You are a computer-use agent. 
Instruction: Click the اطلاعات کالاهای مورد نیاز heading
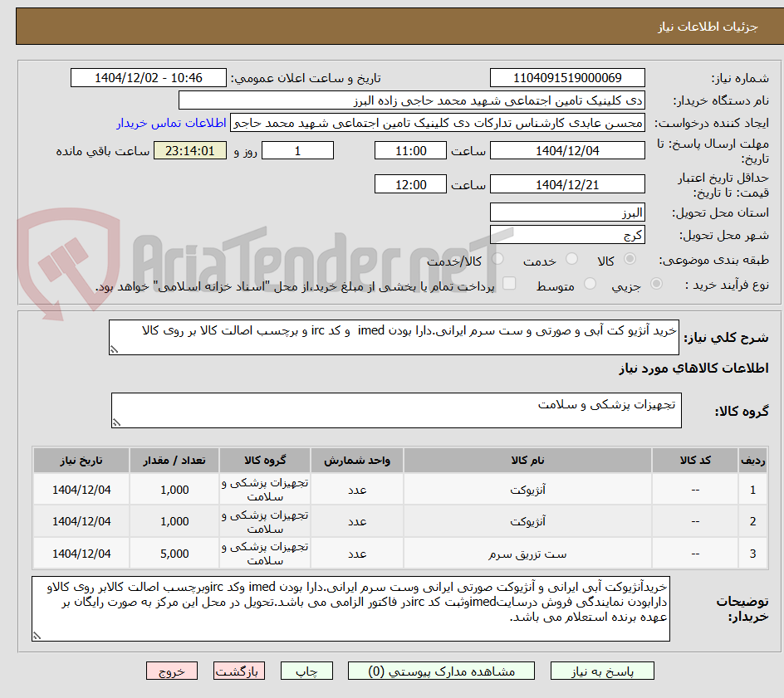point(693,369)
